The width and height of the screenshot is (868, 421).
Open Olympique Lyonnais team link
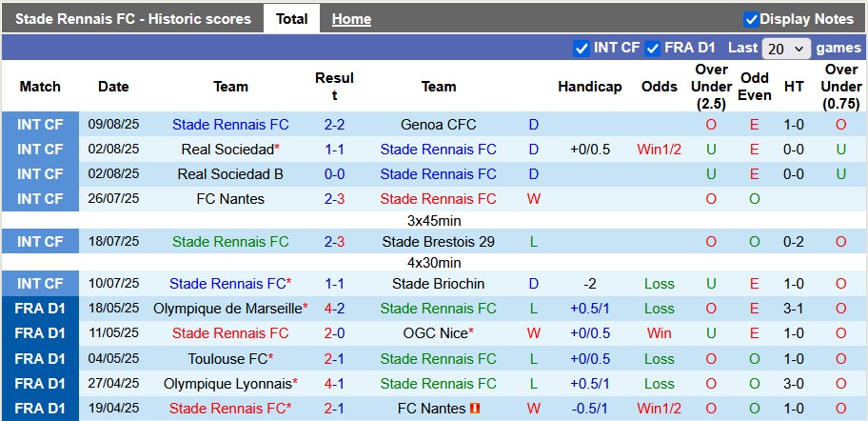(x=227, y=384)
